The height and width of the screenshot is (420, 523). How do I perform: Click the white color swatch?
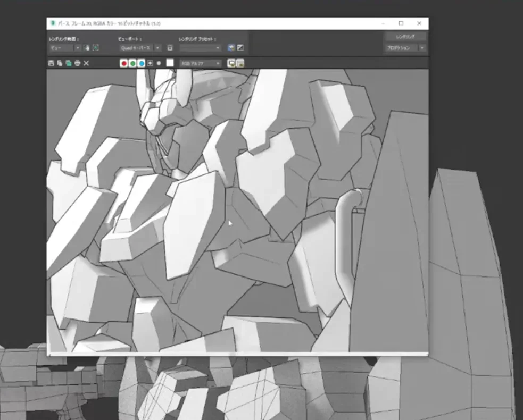click(170, 63)
